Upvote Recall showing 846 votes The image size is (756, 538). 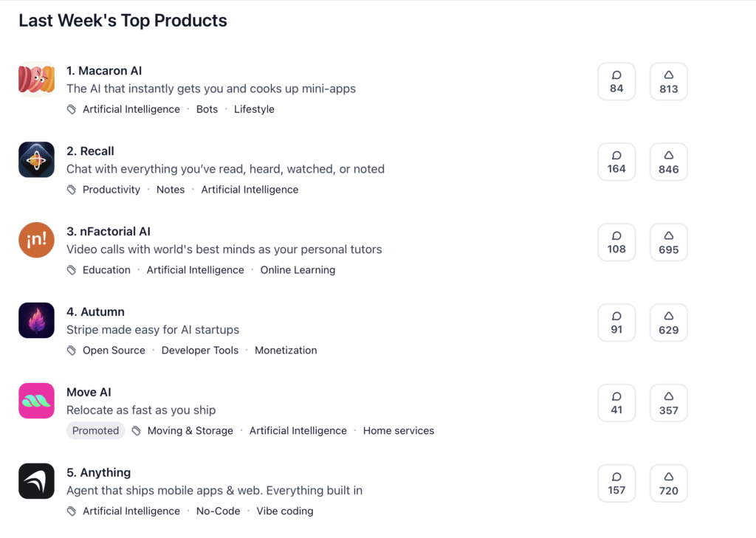click(x=668, y=162)
